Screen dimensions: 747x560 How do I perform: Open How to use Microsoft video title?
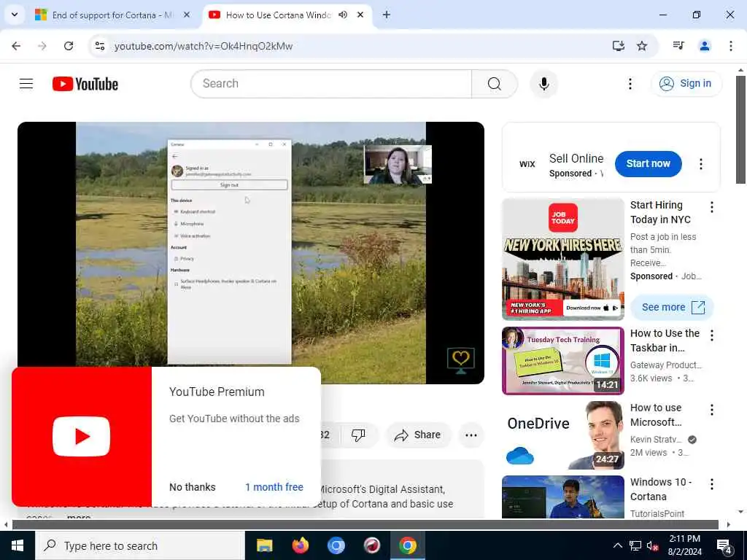click(656, 415)
